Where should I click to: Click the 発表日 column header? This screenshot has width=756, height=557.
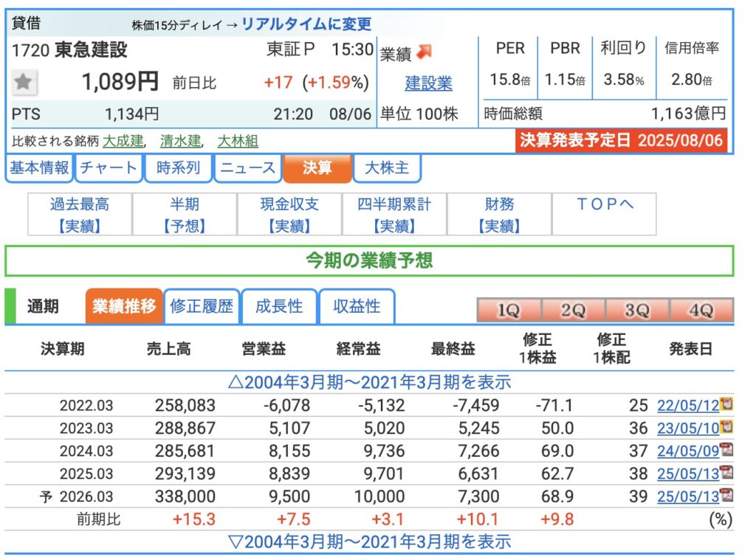point(690,349)
